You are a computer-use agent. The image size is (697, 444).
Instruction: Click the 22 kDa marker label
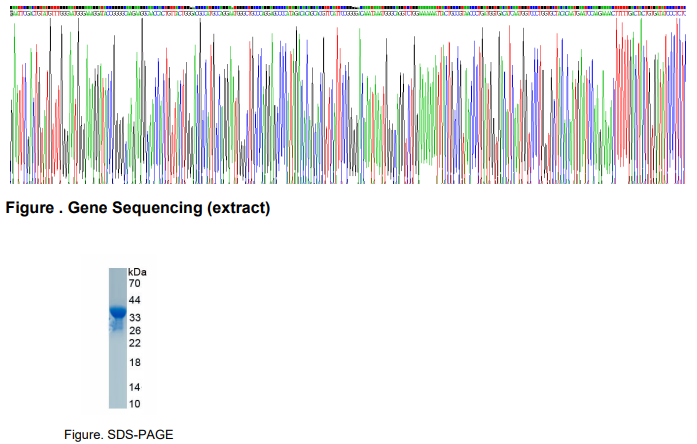click(x=135, y=343)
